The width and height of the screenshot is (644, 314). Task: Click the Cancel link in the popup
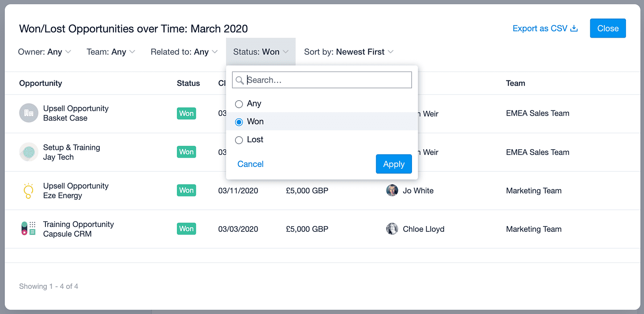pos(251,164)
